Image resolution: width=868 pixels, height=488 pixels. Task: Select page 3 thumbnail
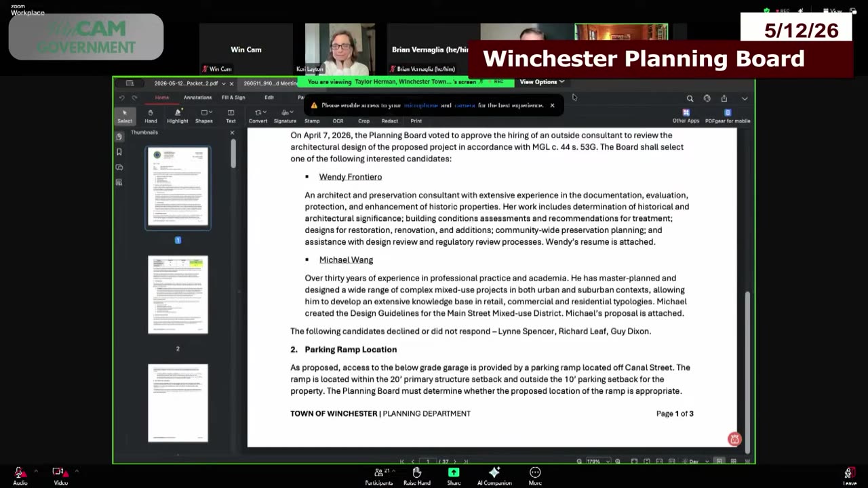tap(178, 403)
